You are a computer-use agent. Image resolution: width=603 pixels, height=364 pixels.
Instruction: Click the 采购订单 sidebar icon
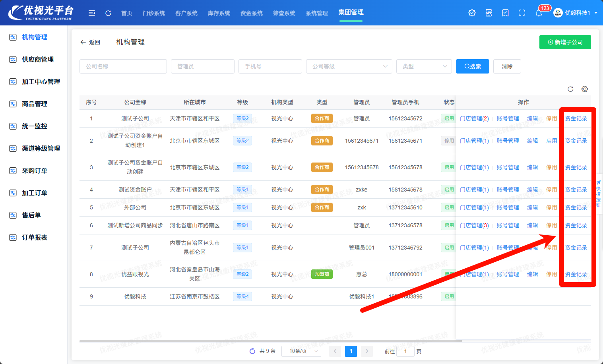coord(13,170)
